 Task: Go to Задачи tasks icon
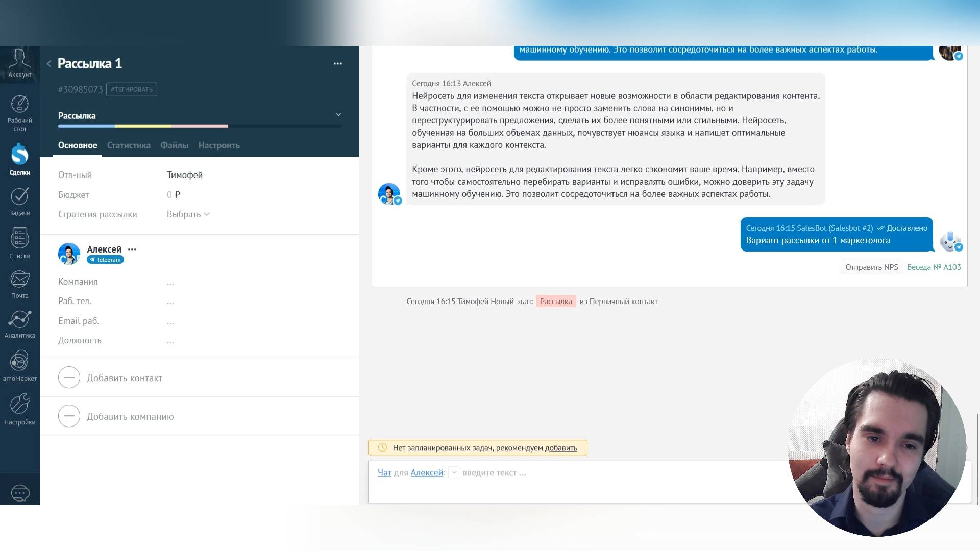tap(19, 196)
